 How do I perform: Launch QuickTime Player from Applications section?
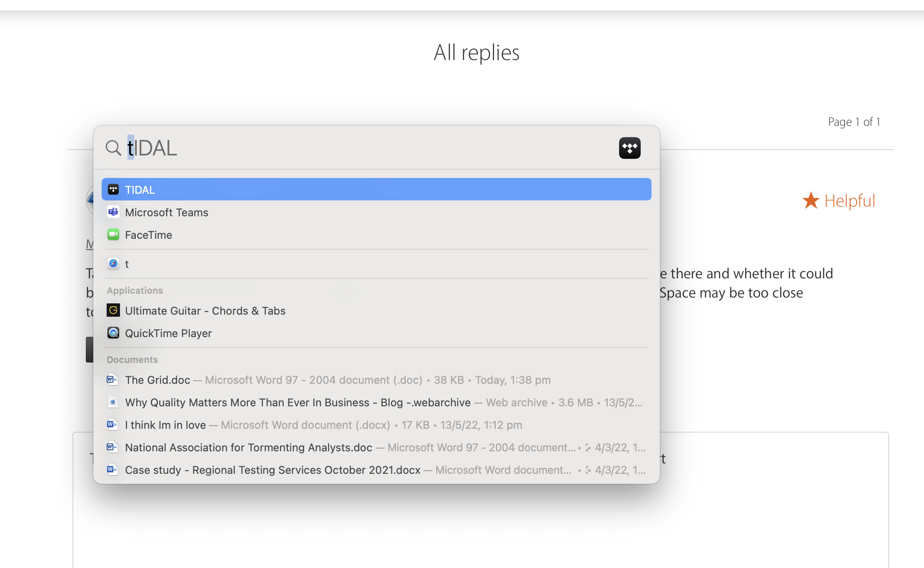point(168,333)
